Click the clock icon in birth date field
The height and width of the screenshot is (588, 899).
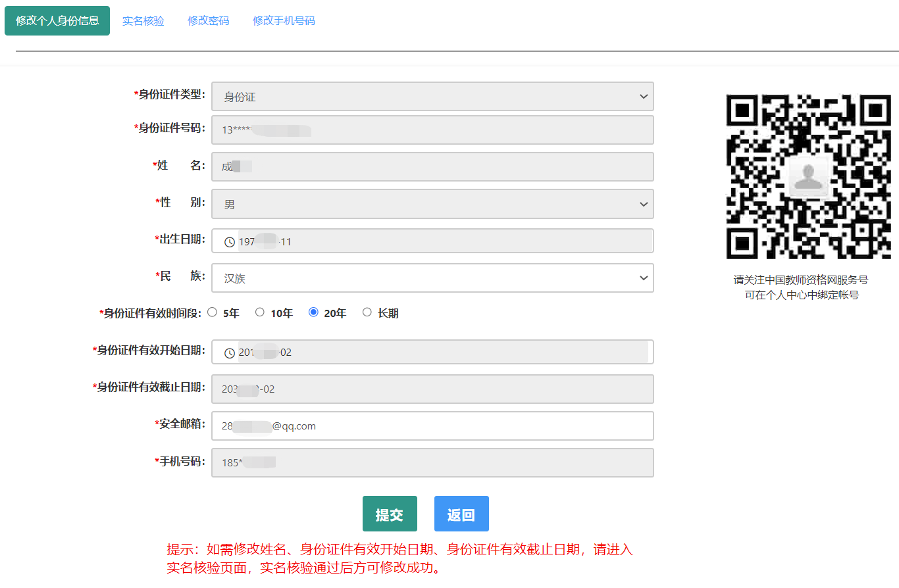230,242
